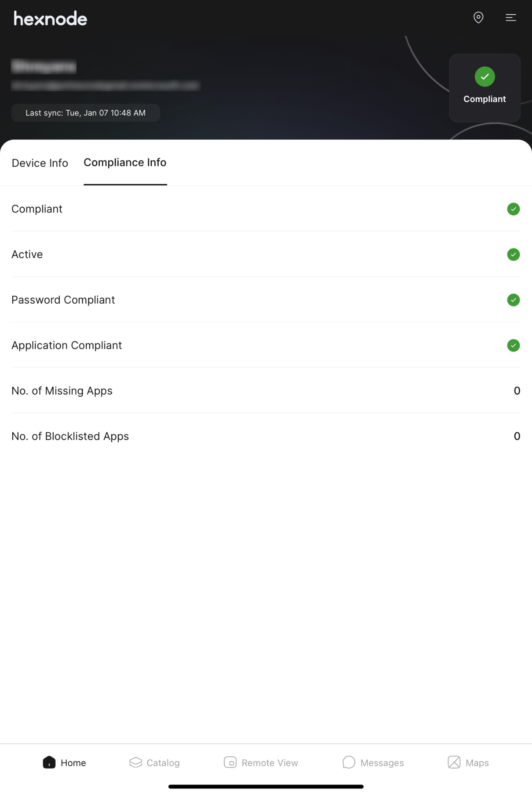Open Catalog from the bottom bar
Viewport: 532px width, 794px height.
tap(154, 763)
